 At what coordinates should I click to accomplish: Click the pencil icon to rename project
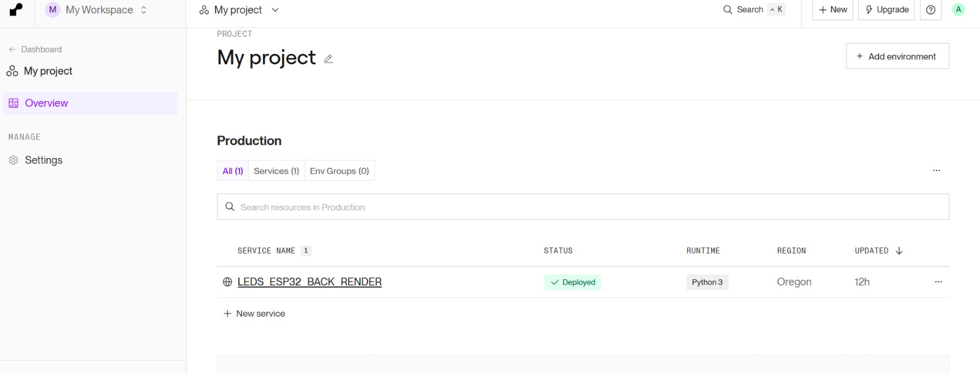click(x=328, y=59)
